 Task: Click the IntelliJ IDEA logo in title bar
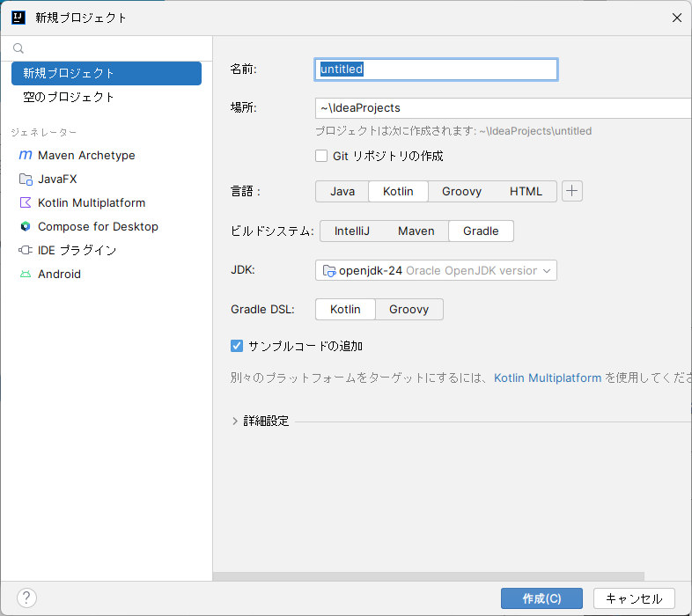coord(18,18)
